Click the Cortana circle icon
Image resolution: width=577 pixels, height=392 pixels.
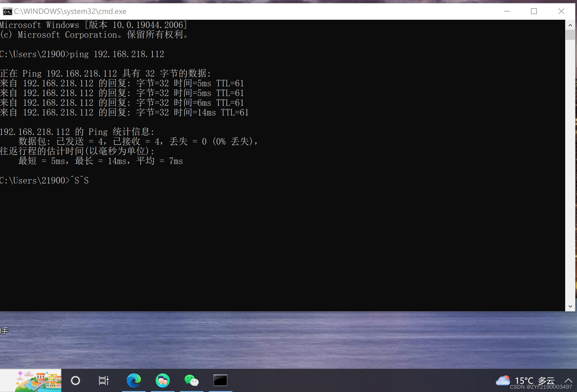(75, 380)
